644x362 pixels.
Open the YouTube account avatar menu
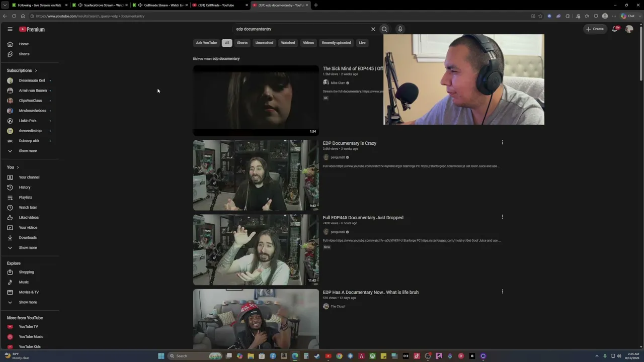[x=629, y=29]
